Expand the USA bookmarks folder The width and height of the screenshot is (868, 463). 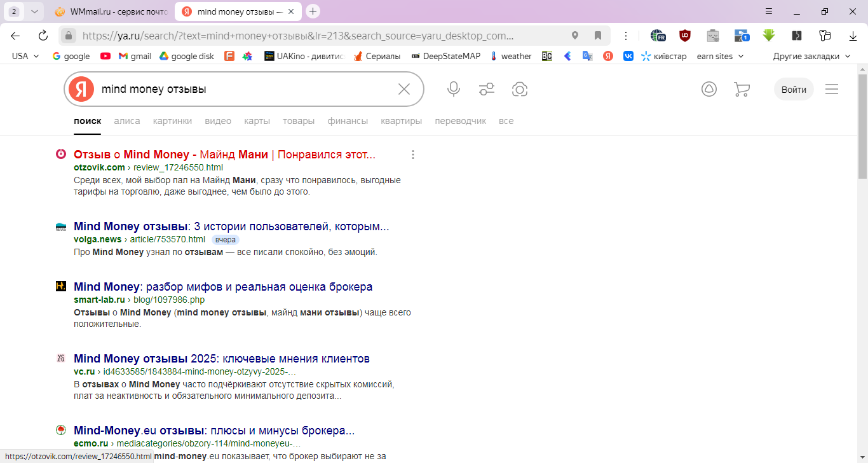click(x=25, y=56)
